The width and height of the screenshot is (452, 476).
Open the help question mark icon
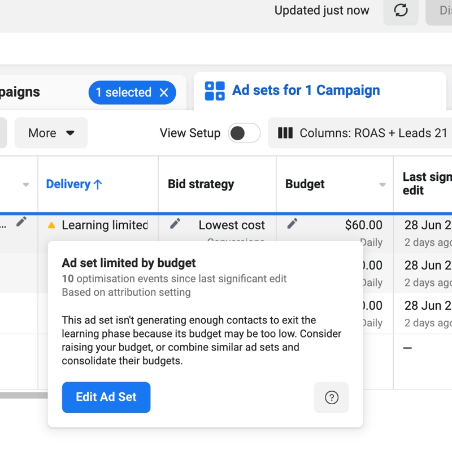point(332,397)
